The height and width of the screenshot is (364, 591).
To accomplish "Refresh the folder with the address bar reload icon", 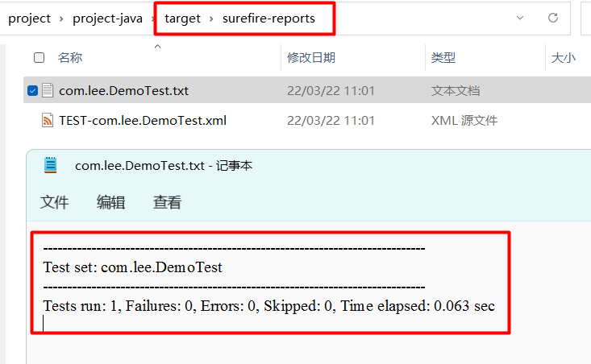I will (x=553, y=18).
